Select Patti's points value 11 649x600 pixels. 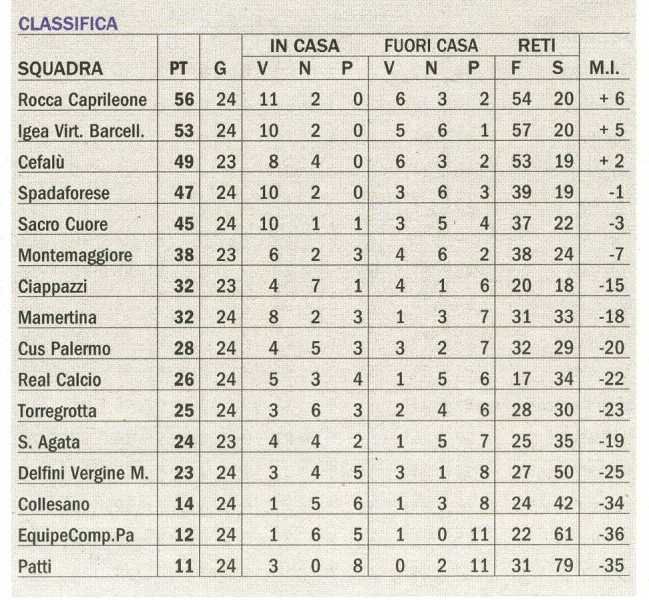184,566
